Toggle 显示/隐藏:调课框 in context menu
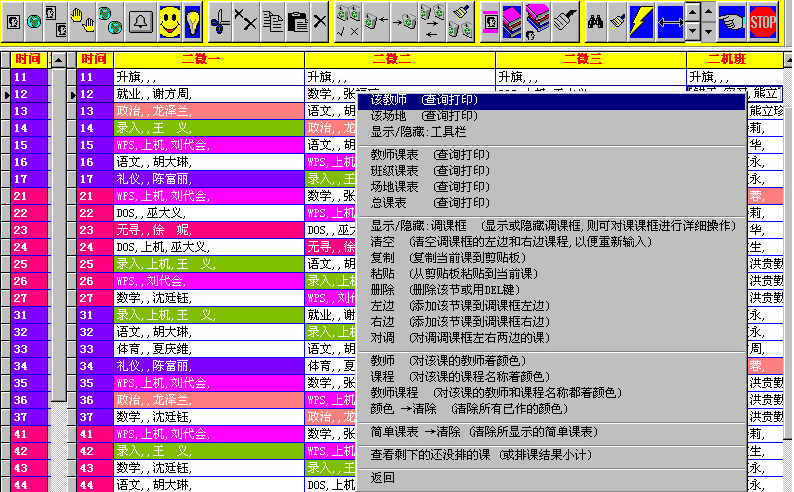 click(x=411, y=226)
